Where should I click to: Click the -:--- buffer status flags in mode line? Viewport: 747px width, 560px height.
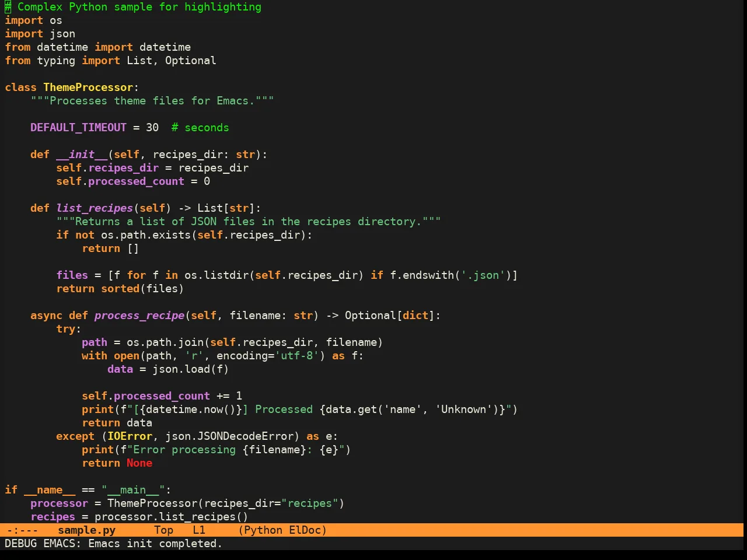(x=22, y=530)
